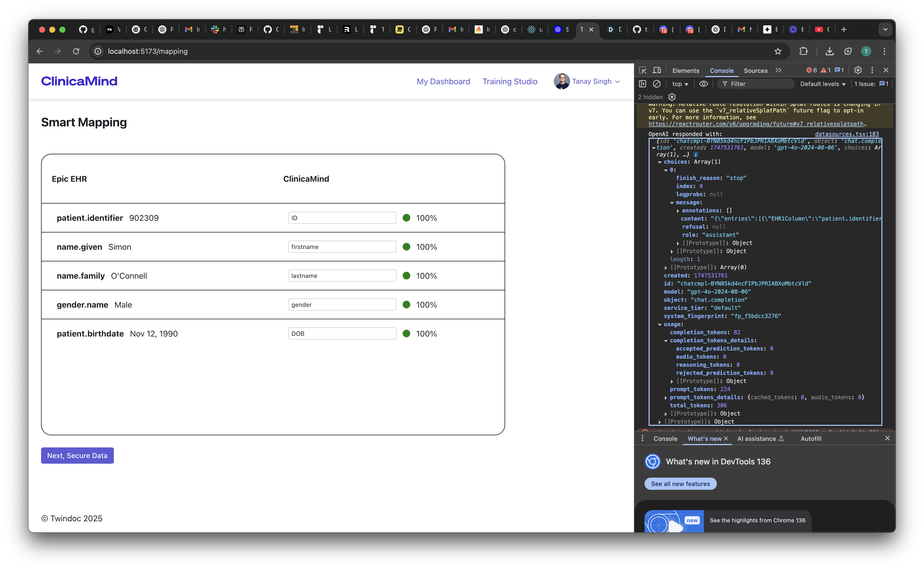Click the inspect element picker icon
924x570 pixels.
click(643, 71)
